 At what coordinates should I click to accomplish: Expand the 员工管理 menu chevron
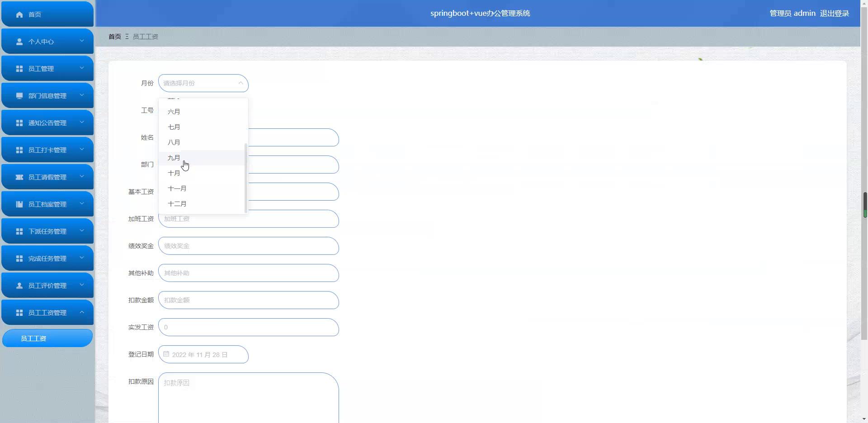click(x=82, y=68)
